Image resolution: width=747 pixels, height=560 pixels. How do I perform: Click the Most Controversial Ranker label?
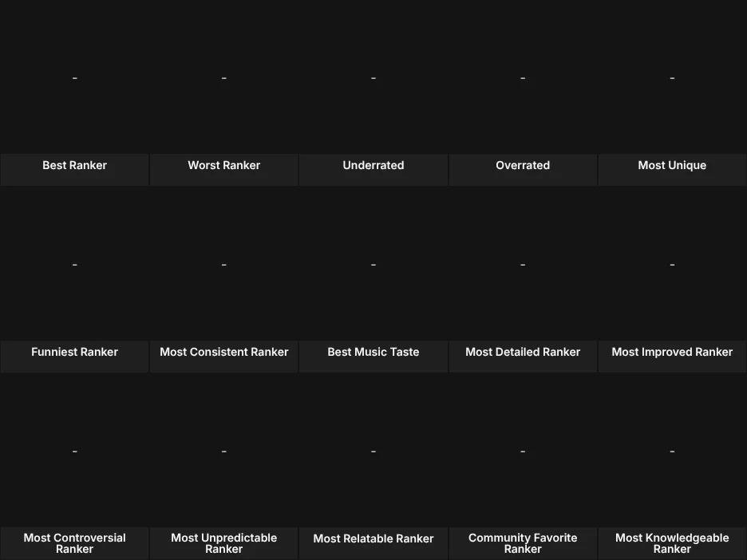tap(75, 543)
